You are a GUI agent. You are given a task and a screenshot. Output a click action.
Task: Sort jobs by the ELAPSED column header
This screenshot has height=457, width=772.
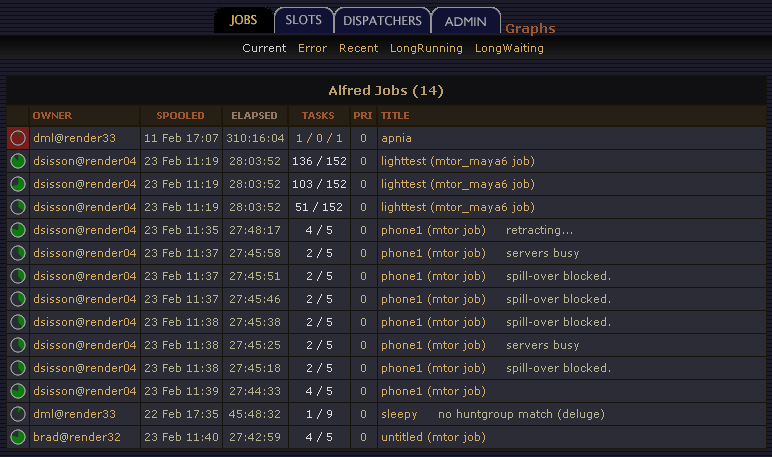click(254, 116)
